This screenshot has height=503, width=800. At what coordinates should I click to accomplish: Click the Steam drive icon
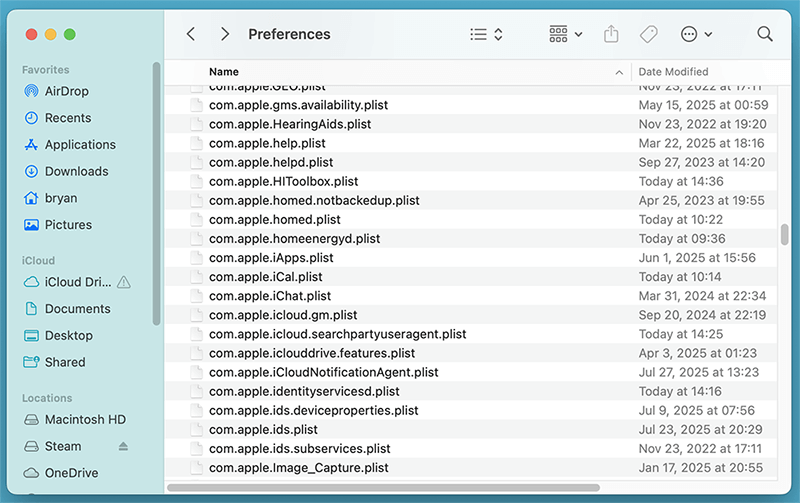pos(31,446)
